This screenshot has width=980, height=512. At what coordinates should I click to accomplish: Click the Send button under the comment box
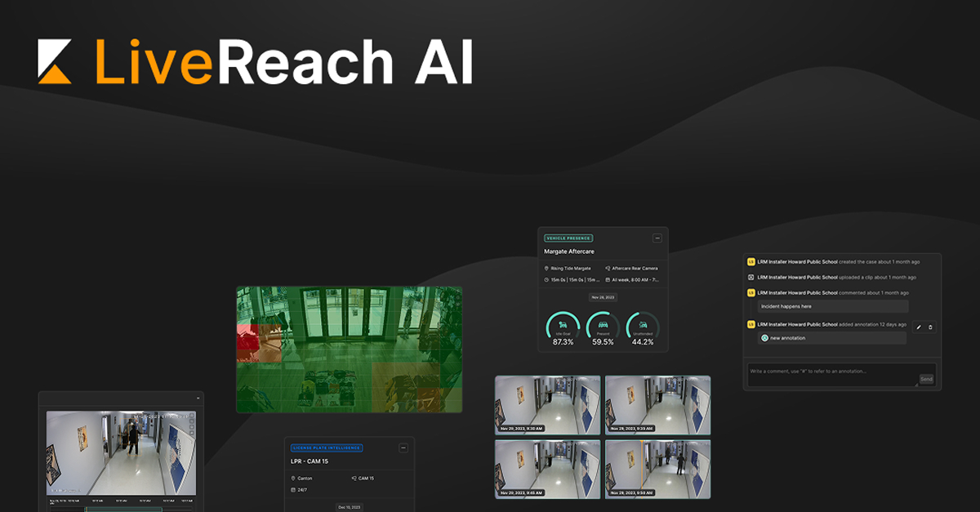[926, 379]
